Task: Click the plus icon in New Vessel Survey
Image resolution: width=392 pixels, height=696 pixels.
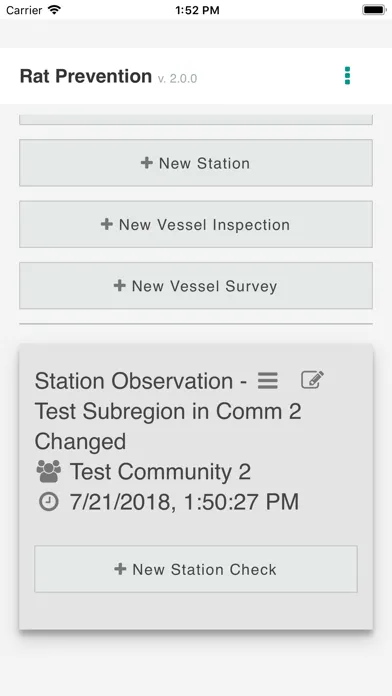Action: 119,285
